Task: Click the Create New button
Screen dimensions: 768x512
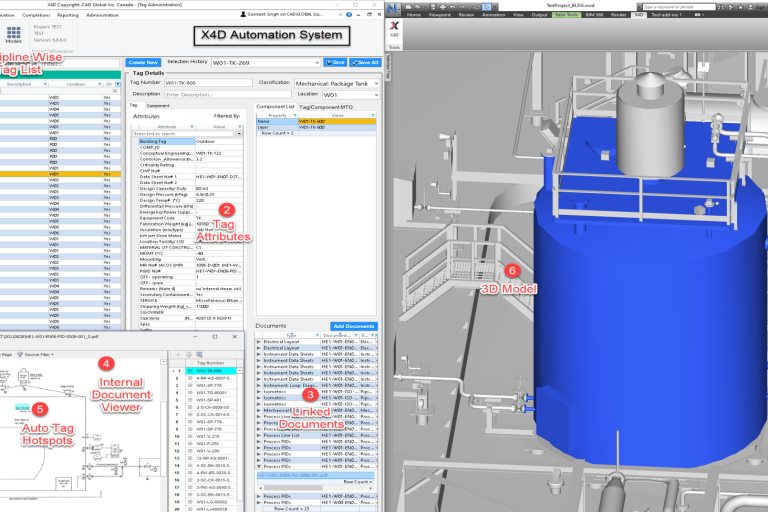Action: click(143, 63)
